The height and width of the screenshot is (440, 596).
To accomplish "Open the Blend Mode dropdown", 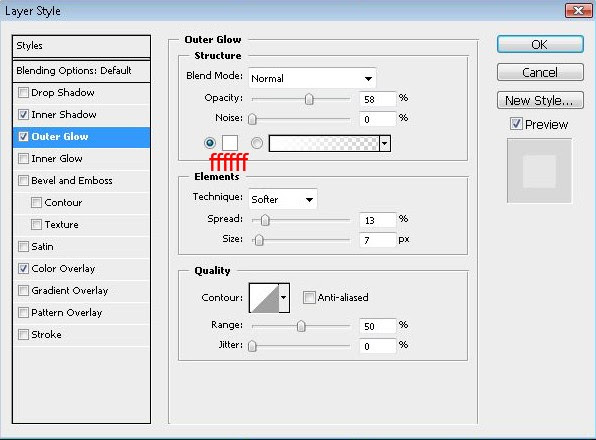I will click(x=312, y=78).
